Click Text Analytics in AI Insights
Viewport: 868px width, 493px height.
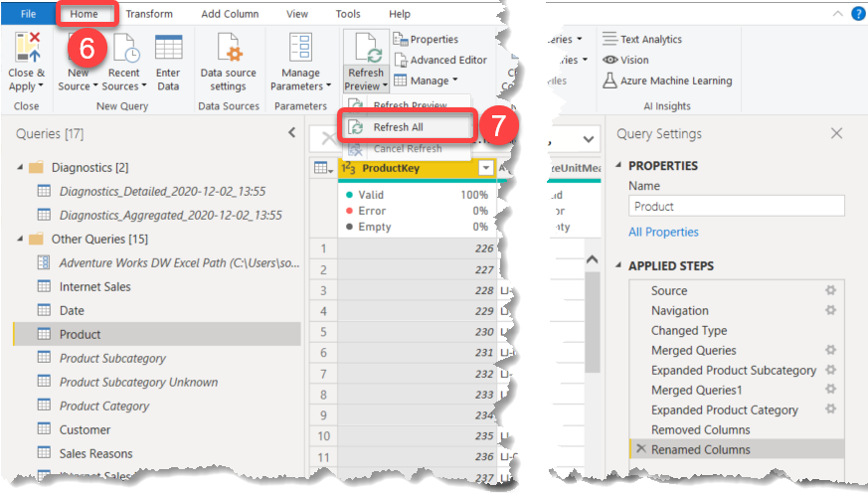[x=642, y=40]
